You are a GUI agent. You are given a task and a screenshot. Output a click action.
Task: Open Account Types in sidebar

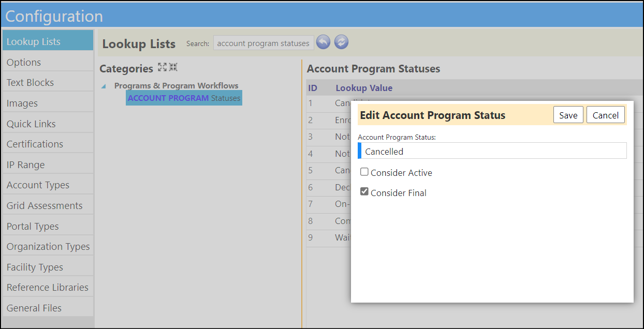coord(48,185)
